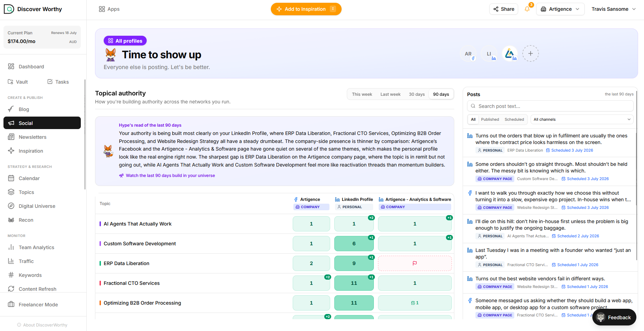This screenshot has height=331, width=644.
Task: Select the Artigence logo profile avatar
Action: (x=510, y=54)
